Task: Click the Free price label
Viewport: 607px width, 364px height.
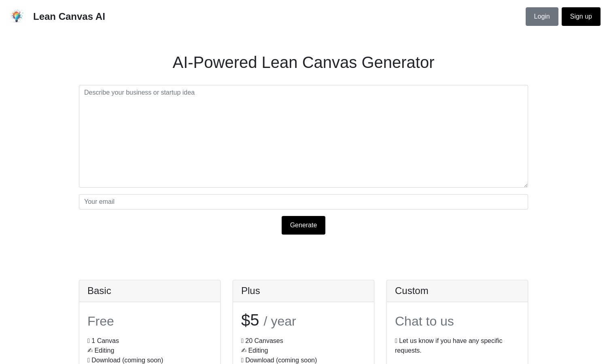Action: pos(101,321)
